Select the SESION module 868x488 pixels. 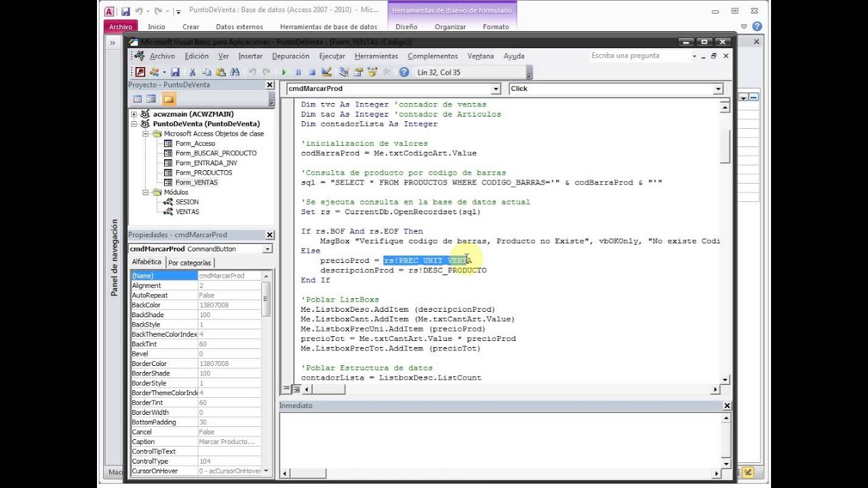point(187,202)
